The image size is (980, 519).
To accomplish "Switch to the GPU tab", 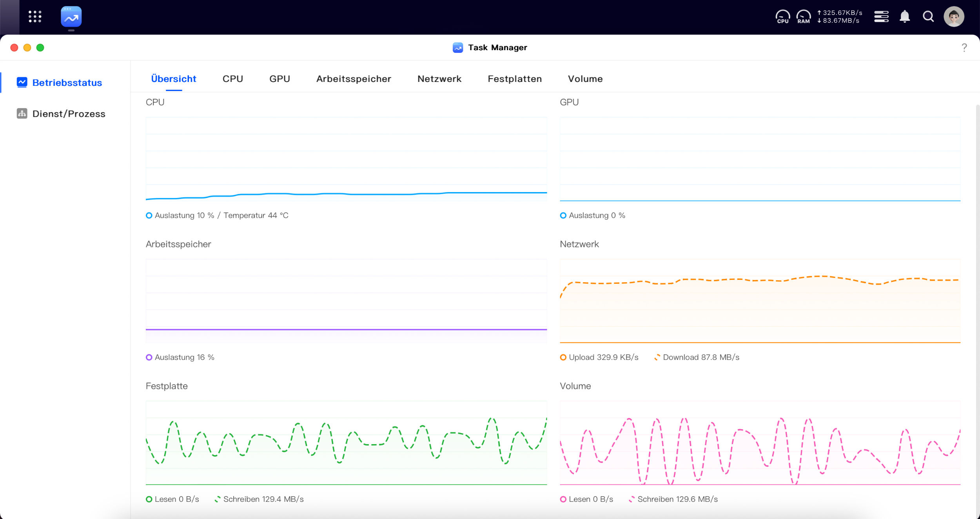I will [279, 79].
